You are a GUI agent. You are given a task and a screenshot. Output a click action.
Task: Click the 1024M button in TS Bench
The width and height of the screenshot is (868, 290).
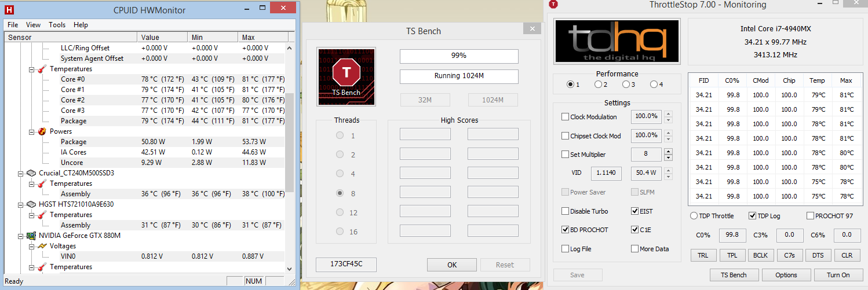coord(493,100)
